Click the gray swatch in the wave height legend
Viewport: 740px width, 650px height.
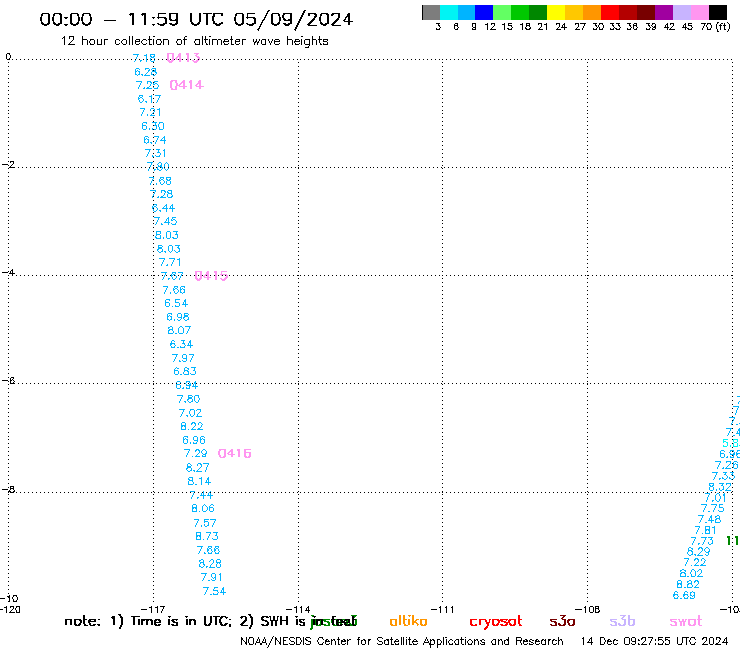coord(431,12)
